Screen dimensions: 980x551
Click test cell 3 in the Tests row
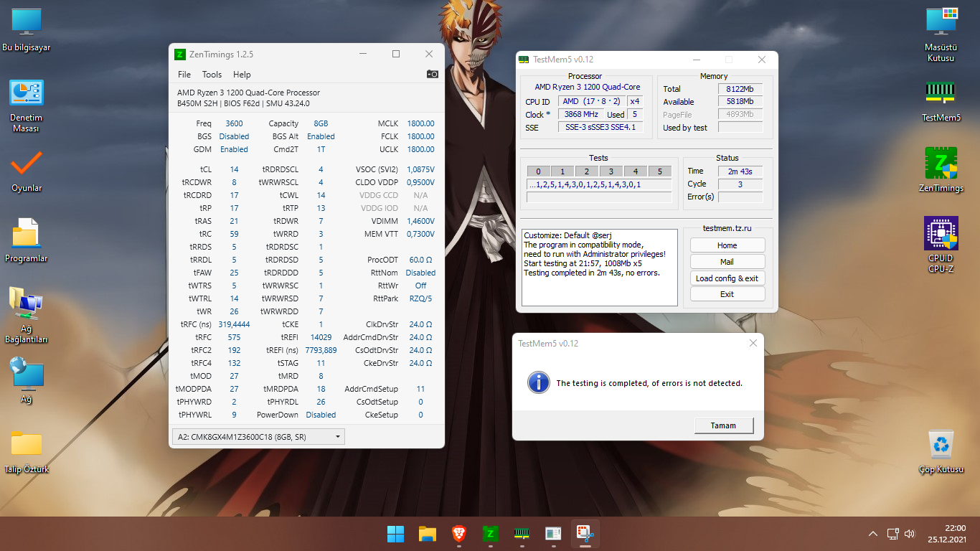click(611, 171)
